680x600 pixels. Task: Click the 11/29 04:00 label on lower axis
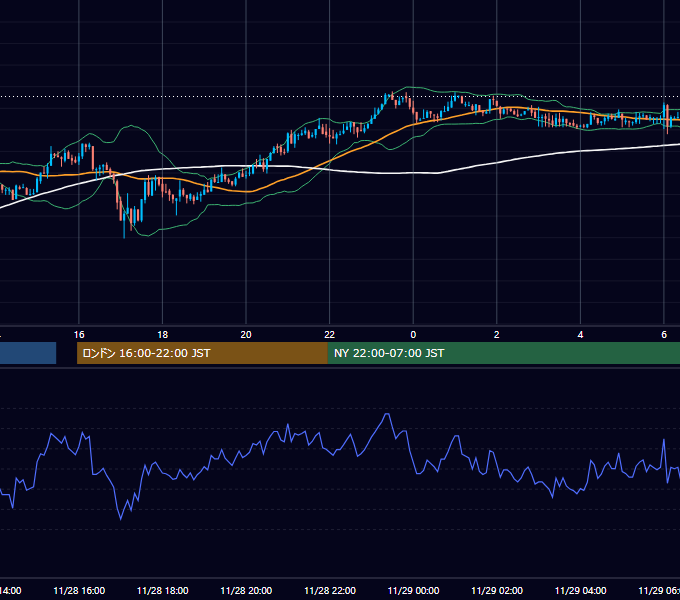pyautogui.click(x=581, y=591)
